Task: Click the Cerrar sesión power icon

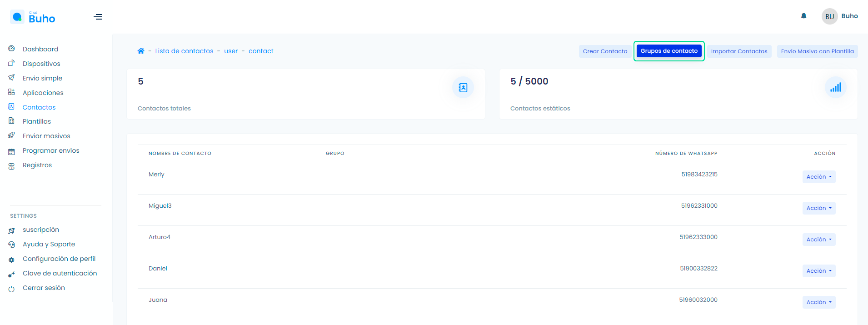Action: 11,289
